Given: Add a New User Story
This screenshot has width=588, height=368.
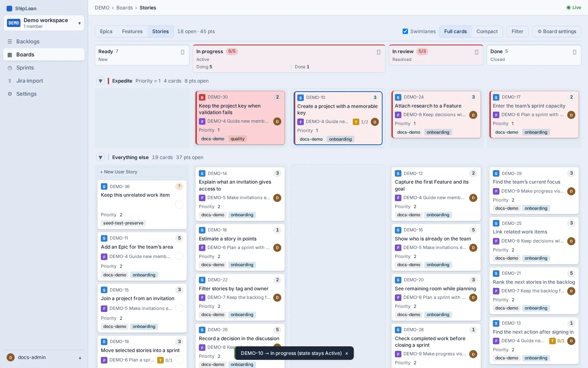Looking at the screenshot, I should (x=142, y=172).
